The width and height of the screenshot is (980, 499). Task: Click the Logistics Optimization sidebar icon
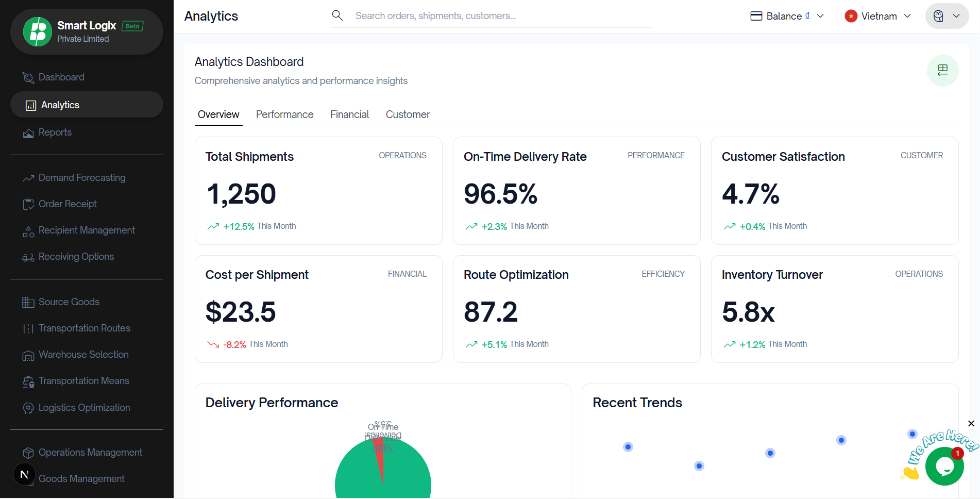click(x=28, y=408)
